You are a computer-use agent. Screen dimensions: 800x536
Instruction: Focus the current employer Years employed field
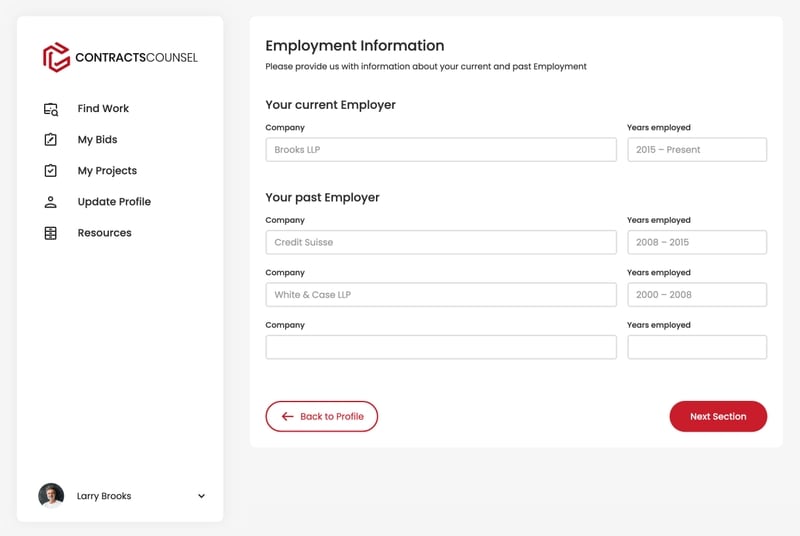coord(697,150)
